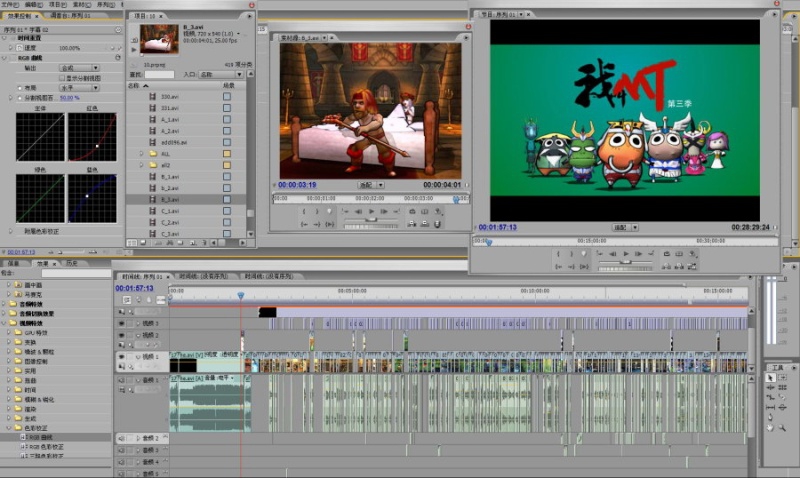Viewport: 800px width, 478px height.
Task: Expand the ALL bin in project panel
Action: 142,154
